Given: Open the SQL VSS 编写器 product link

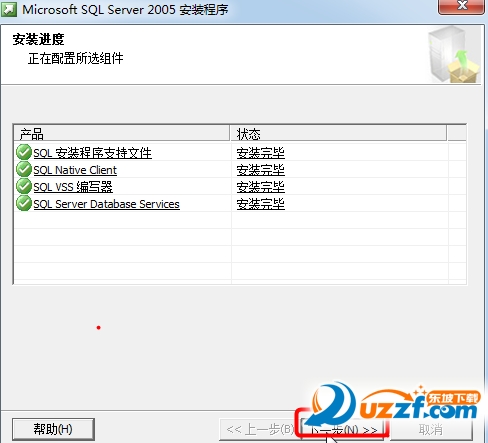Looking at the screenshot, I should (73, 187).
